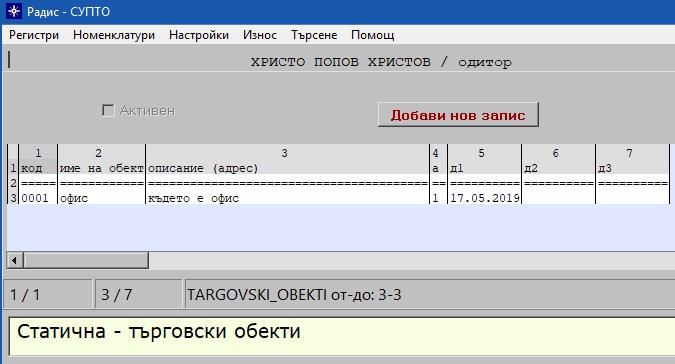Click row number 3 in the grid margin
Screen dimensions: 675x364
click(x=13, y=198)
